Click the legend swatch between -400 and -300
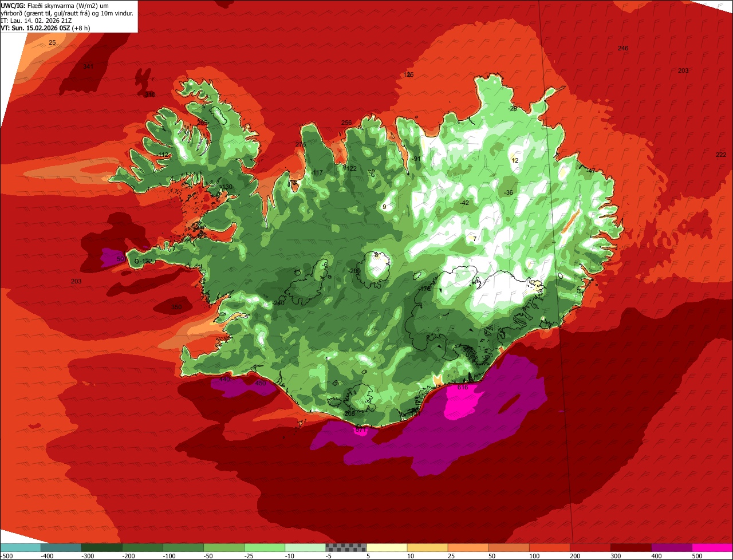Image resolution: width=733 pixels, height=560 pixels. click(61, 547)
